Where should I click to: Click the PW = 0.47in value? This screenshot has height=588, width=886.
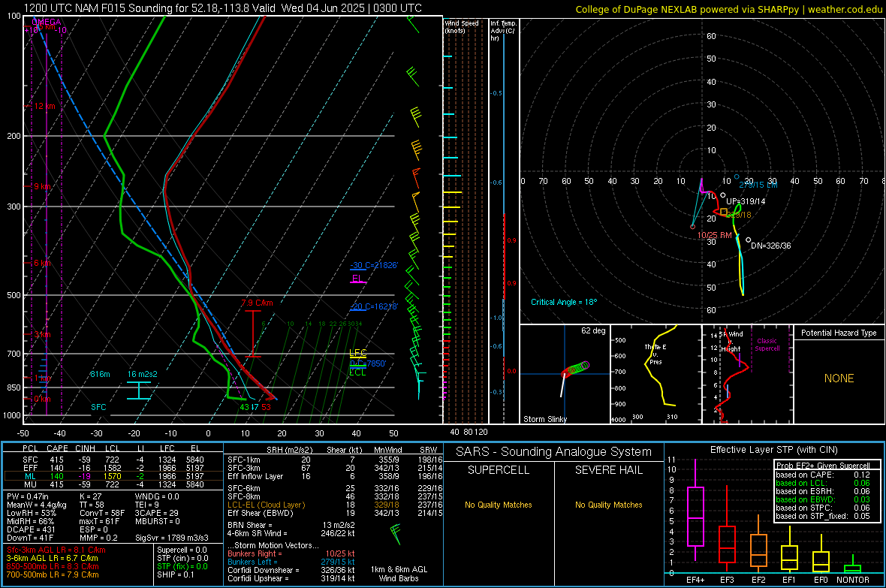point(28,496)
